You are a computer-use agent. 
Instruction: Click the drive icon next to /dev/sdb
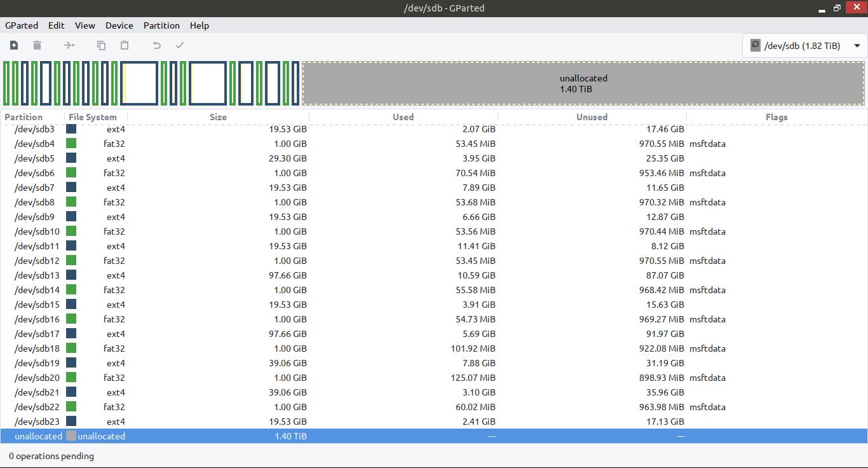click(756, 45)
